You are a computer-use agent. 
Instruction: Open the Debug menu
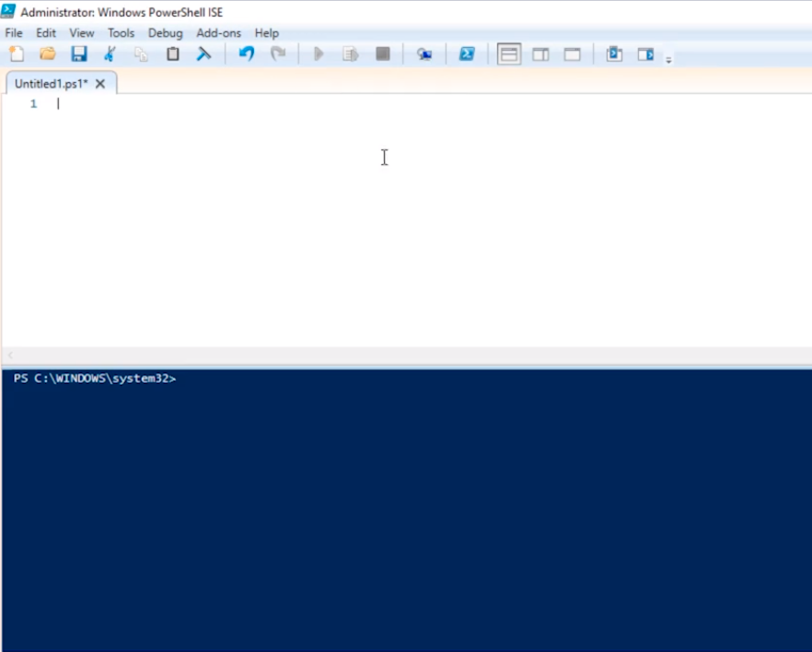(166, 33)
